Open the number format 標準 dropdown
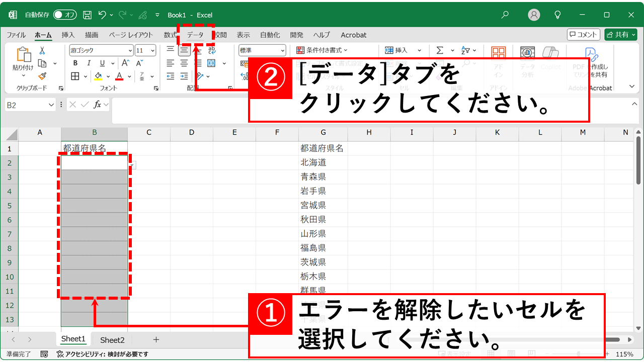The height and width of the screenshot is (362, 644). 282,50
